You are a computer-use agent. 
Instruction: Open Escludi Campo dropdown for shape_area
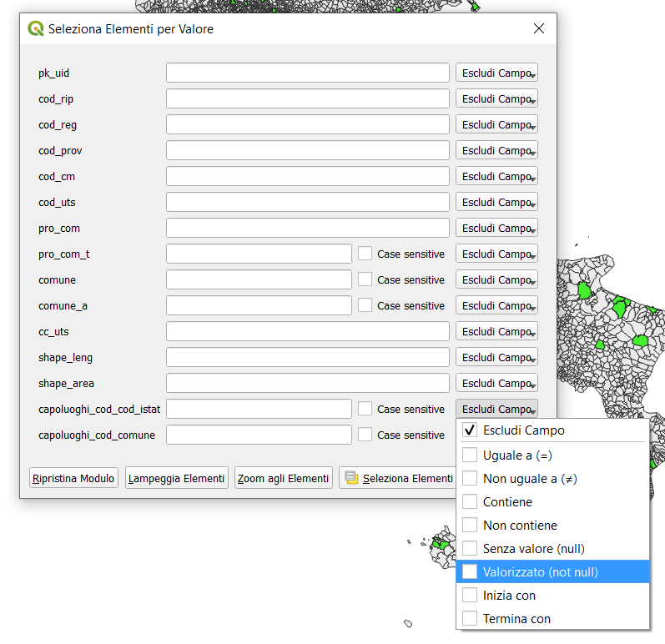pyautogui.click(x=496, y=384)
